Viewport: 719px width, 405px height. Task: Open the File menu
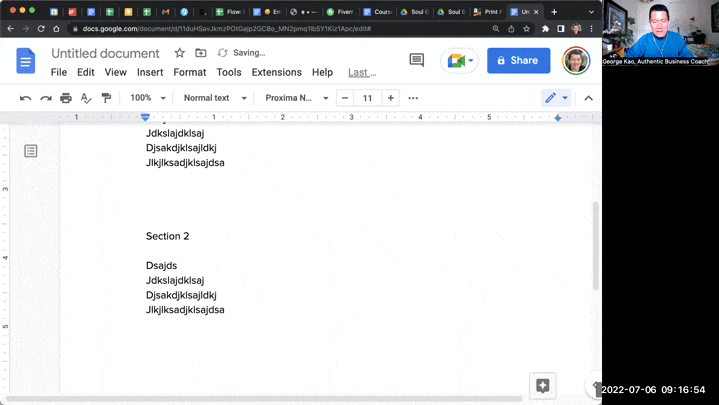click(x=59, y=72)
